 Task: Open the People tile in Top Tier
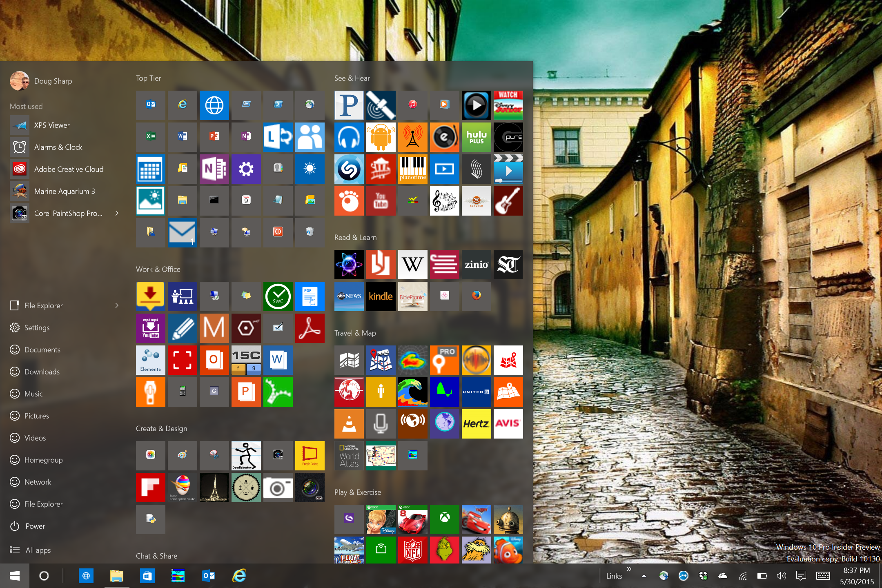point(310,137)
